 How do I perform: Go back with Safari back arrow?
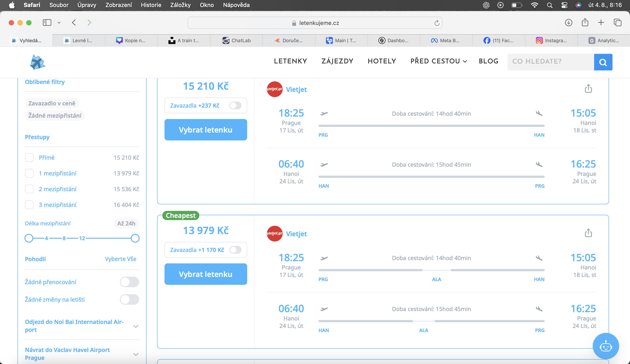(74, 23)
